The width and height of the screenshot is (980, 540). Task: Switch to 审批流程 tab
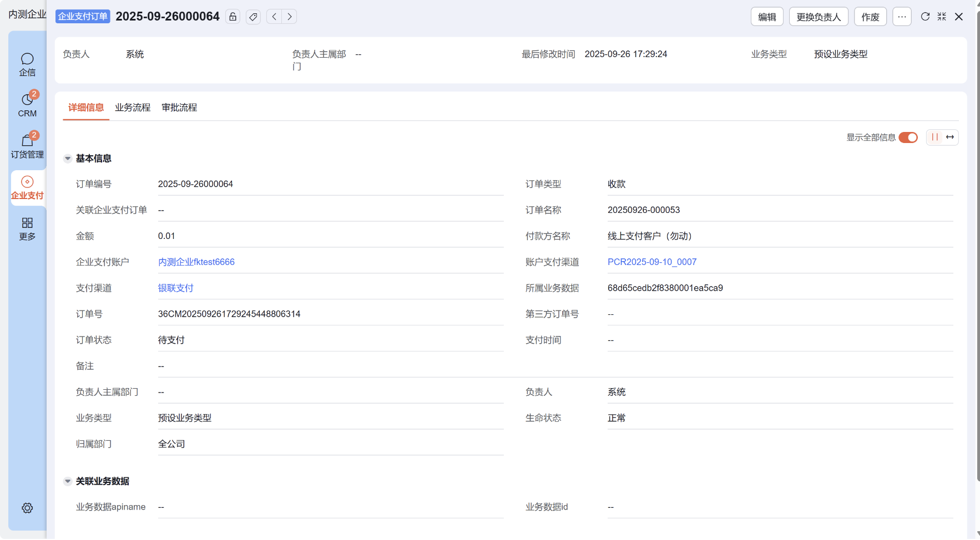tap(179, 108)
